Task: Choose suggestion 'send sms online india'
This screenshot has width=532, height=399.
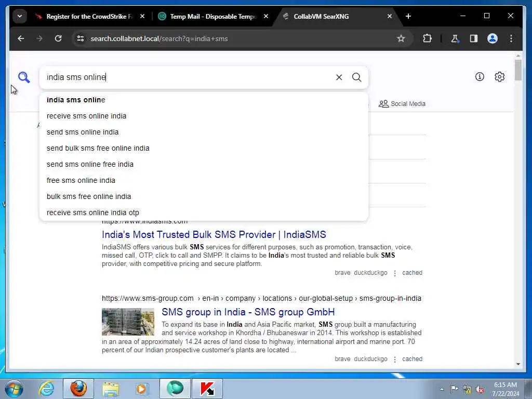Action: (204, 132)
